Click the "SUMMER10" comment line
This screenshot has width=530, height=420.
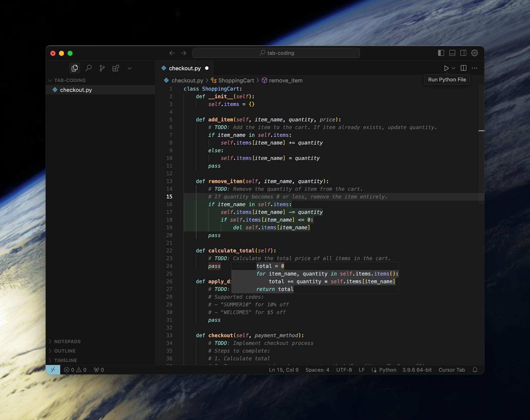(248, 304)
